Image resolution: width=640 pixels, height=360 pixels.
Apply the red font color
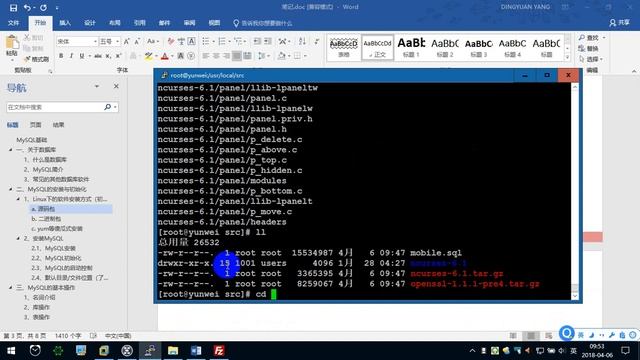[x=164, y=56]
